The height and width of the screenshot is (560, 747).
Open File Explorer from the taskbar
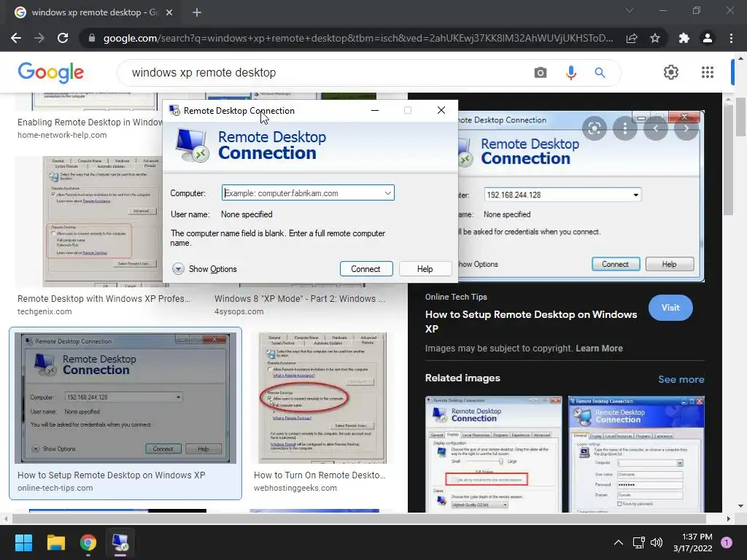point(55,542)
